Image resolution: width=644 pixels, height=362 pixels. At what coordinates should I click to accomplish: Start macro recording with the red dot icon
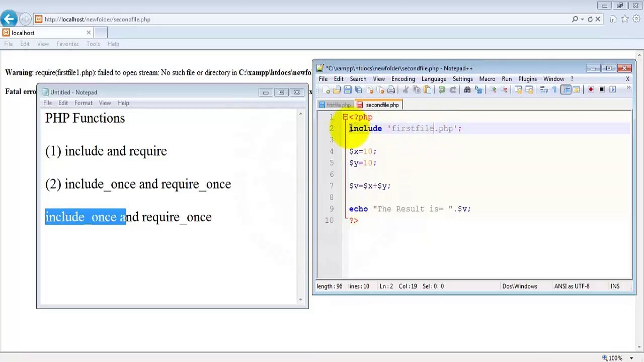591,89
